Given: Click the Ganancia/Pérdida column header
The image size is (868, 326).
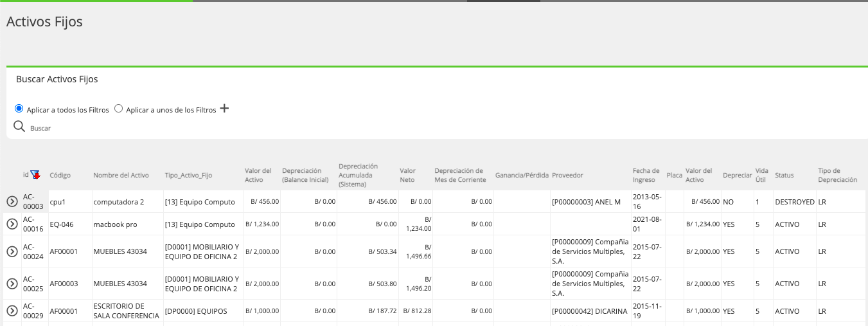Looking at the screenshot, I should click(x=522, y=175).
